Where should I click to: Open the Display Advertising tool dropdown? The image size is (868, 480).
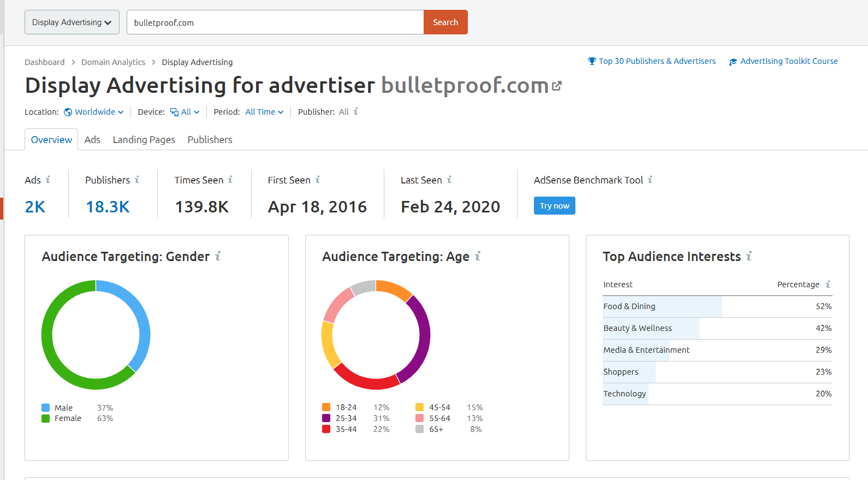pyautogui.click(x=72, y=22)
